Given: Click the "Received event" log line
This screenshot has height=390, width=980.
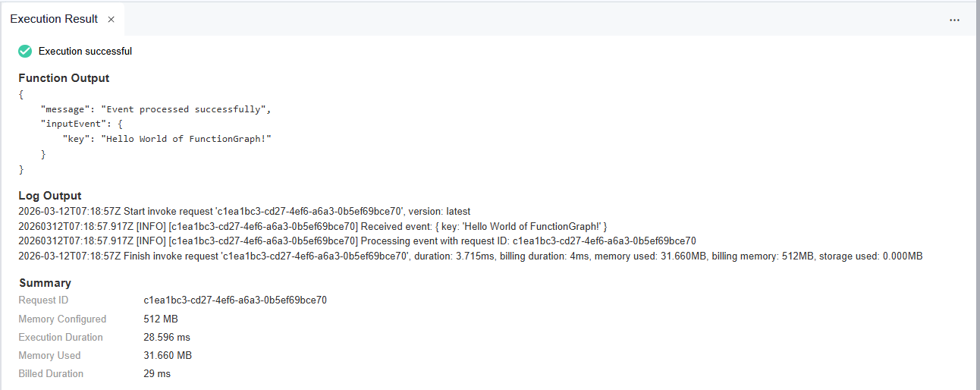Looking at the screenshot, I should point(313,227).
